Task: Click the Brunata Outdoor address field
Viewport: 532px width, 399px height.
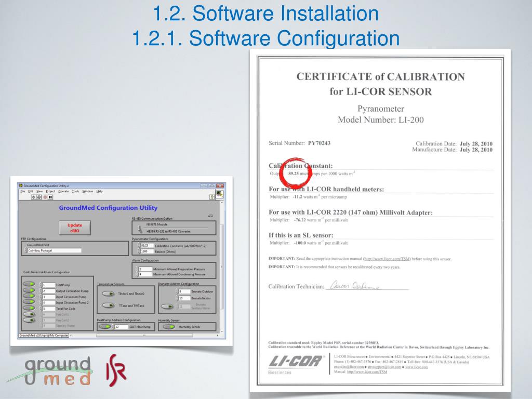Action: point(184,291)
